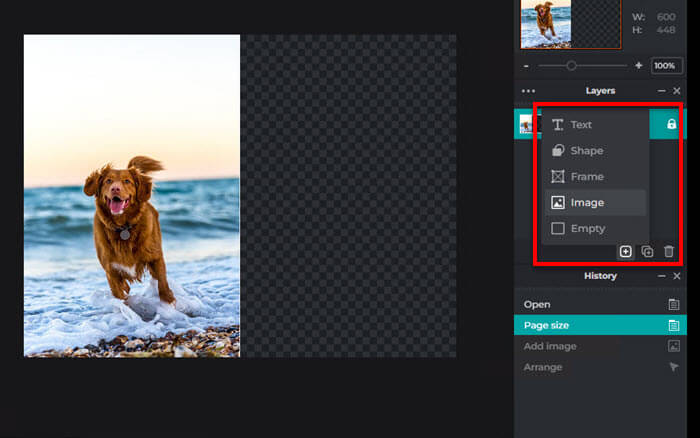The height and width of the screenshot is (438, 700).
Task: Open the Layers panel three-dot menu
Action: (528, 91)
